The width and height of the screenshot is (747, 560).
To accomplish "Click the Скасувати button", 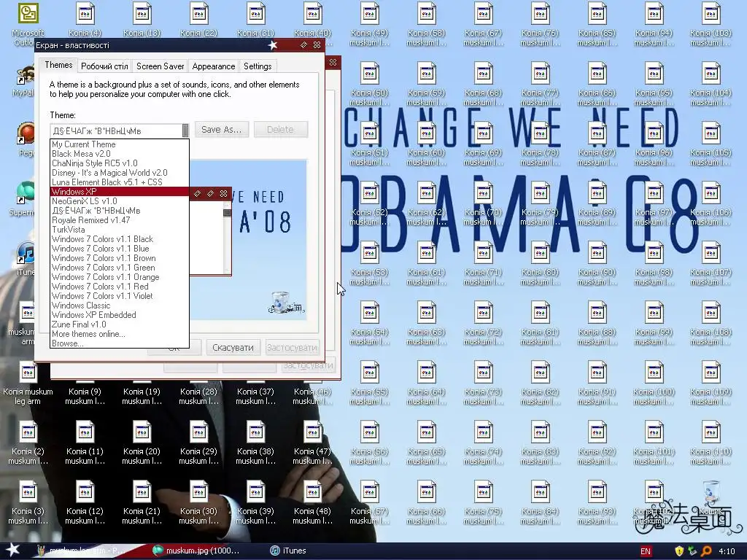I will (233, 348).
